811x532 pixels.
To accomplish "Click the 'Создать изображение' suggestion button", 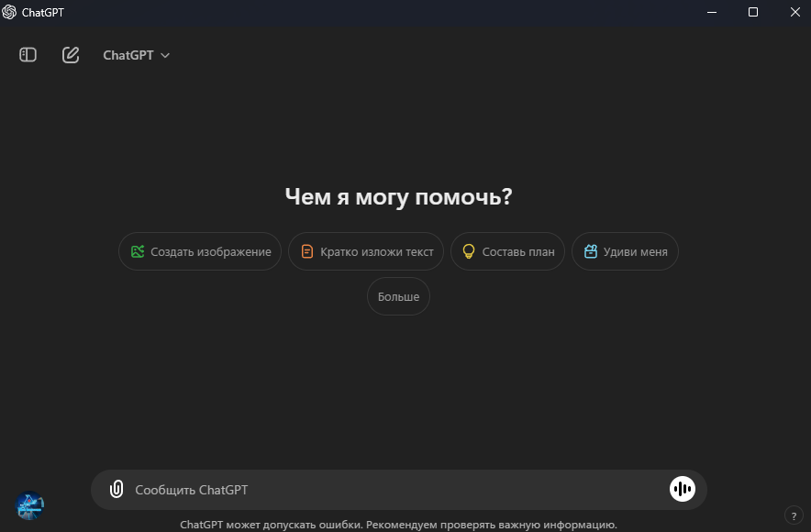I will pyautogui.click(x=200, y=251).
